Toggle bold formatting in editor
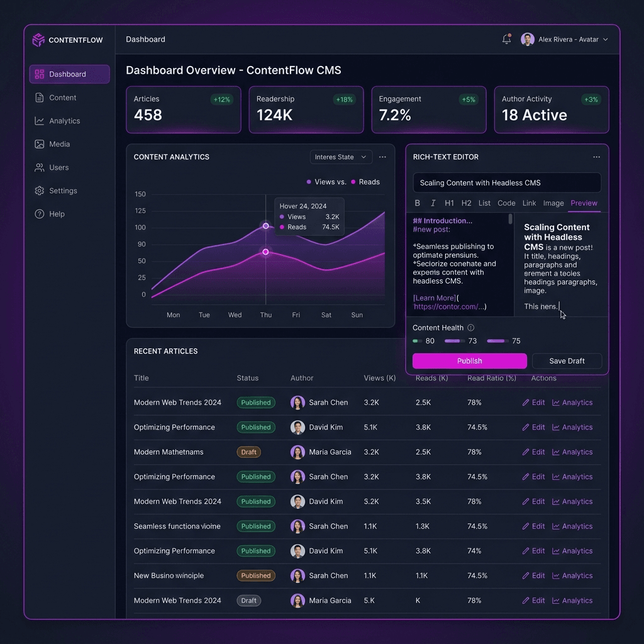 (418, 203)
